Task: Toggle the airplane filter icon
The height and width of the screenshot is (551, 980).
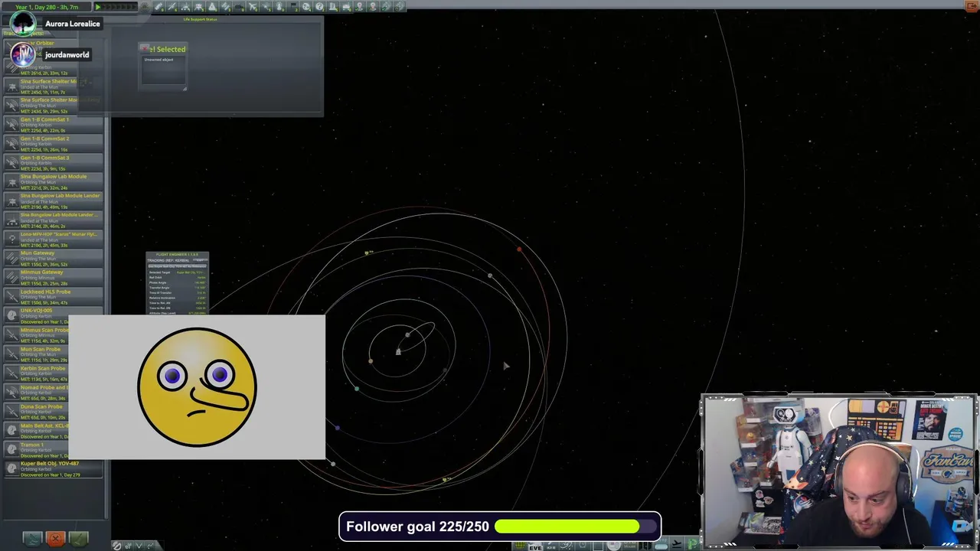Action: (252, 7)
